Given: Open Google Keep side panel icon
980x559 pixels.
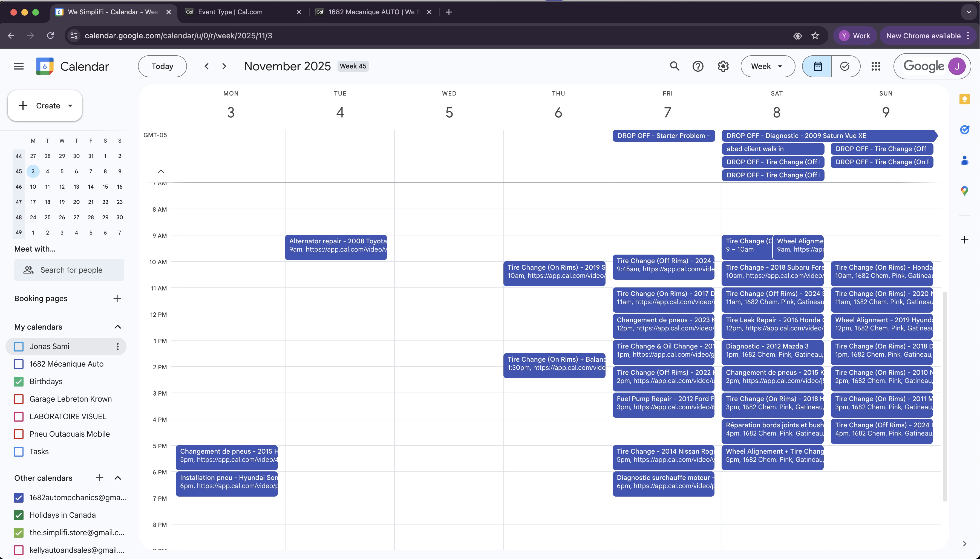Looking at the screenshot, I should click(964, 99).
